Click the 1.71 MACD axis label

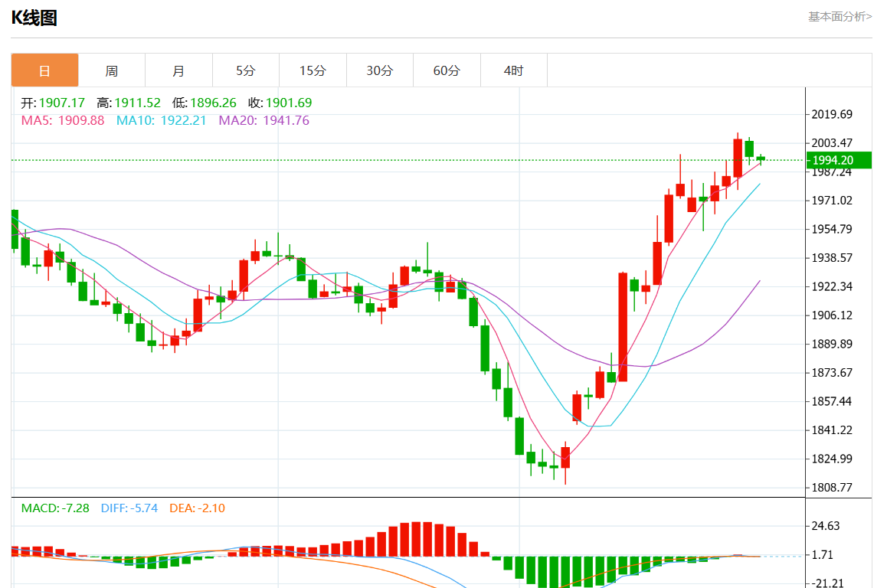pyautogui.click(x=822, y=555)
